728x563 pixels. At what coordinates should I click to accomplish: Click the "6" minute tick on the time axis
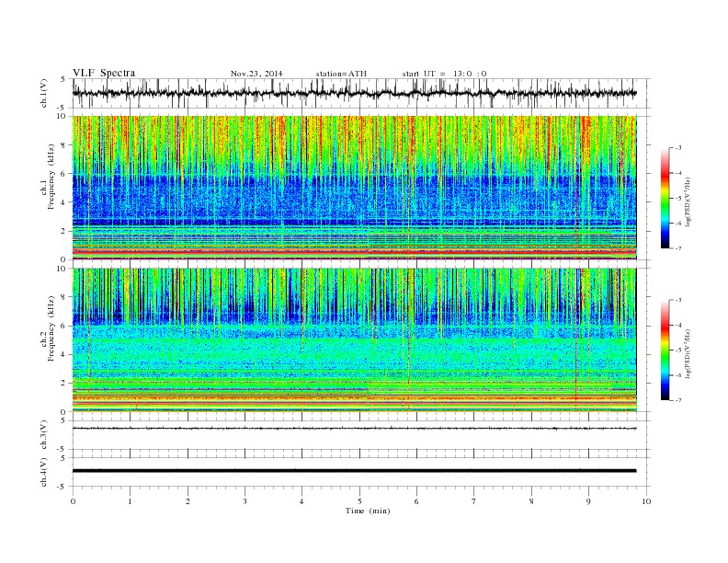click(416, 501)
